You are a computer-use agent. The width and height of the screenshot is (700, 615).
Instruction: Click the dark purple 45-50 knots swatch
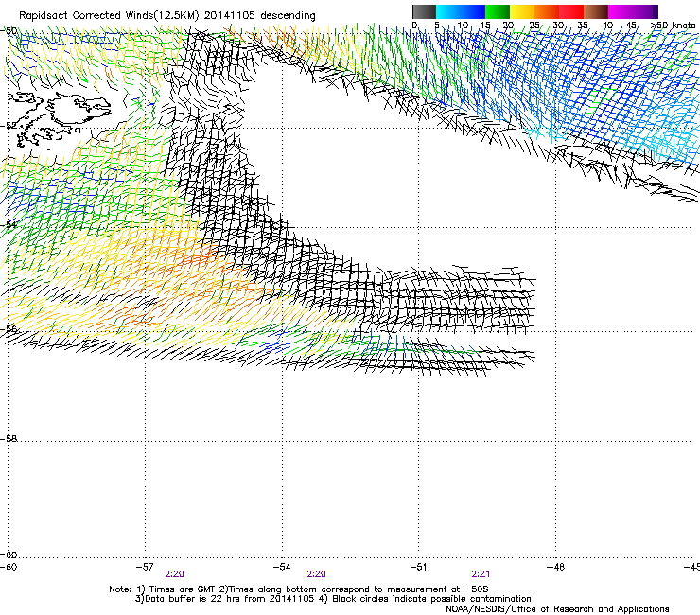tap(645, 11)
